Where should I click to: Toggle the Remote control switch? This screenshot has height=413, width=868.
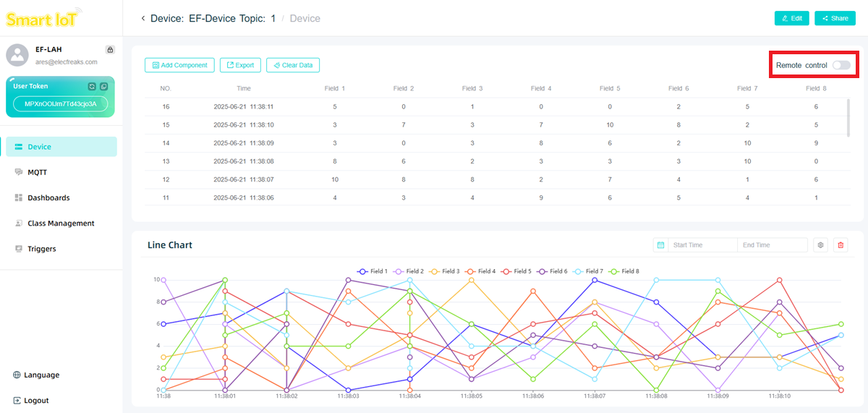coord(841,65)
